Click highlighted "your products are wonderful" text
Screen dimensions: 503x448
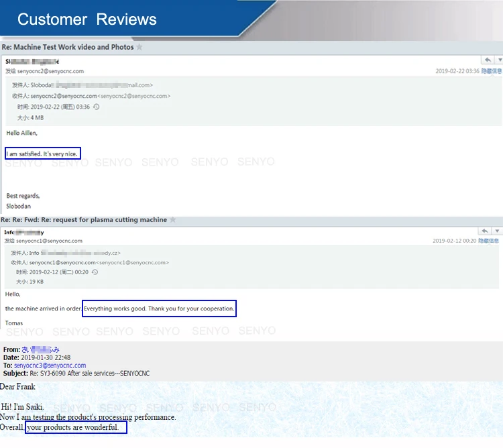click(76, 427)
